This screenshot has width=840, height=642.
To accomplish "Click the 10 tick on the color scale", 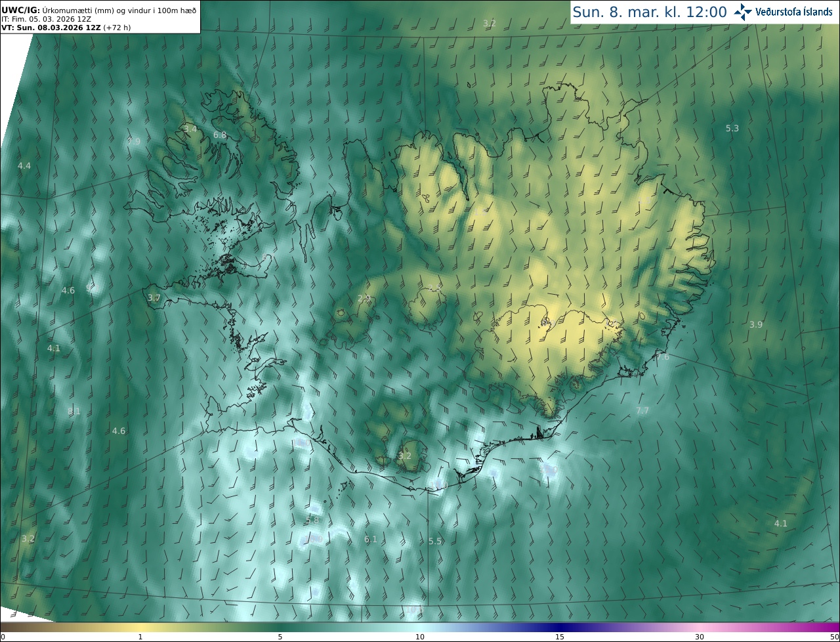I will (420, 637).
